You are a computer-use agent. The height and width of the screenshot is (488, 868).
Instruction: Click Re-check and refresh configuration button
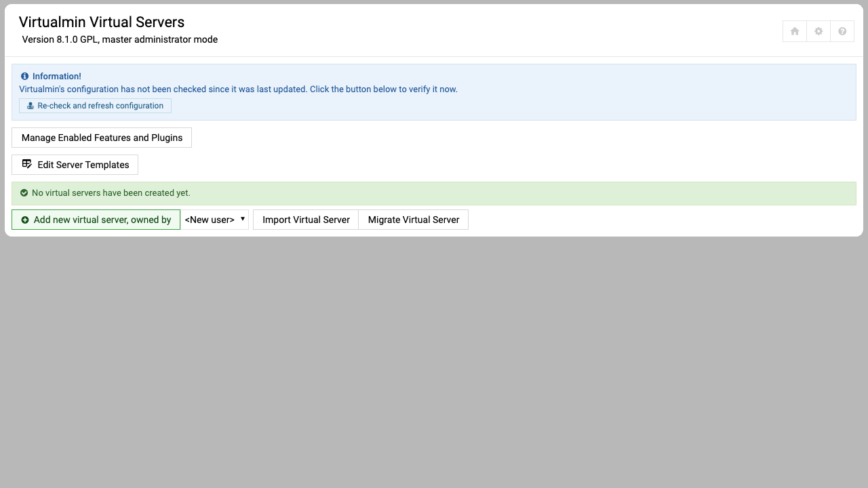(95, 106)
